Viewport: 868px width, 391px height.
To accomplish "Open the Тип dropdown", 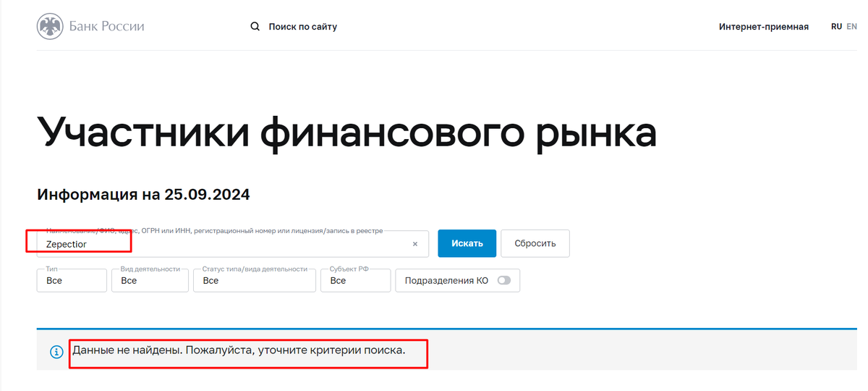I will [72, 280].
